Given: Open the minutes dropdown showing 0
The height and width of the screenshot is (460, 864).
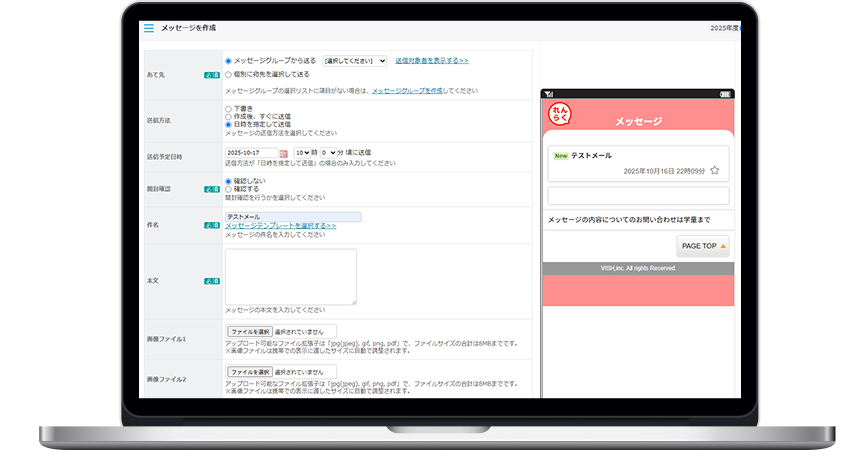Looking at the screenshot, I should click(x=328, y=153).
